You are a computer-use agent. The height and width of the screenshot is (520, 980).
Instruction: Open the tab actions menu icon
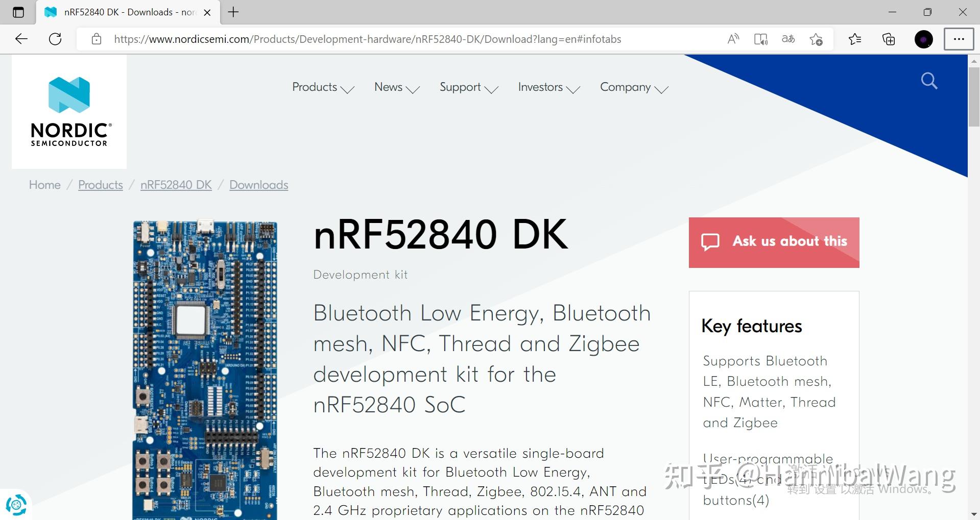point(19,12)
